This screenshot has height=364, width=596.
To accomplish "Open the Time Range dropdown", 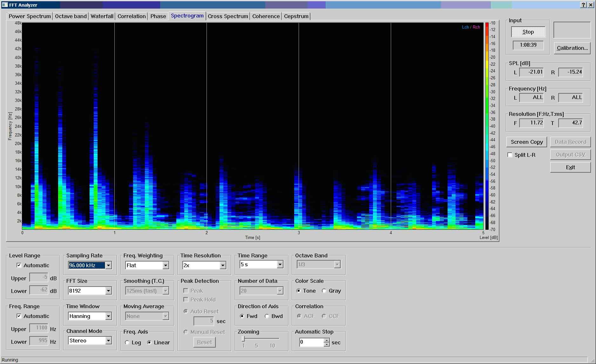I will point(280,264).
